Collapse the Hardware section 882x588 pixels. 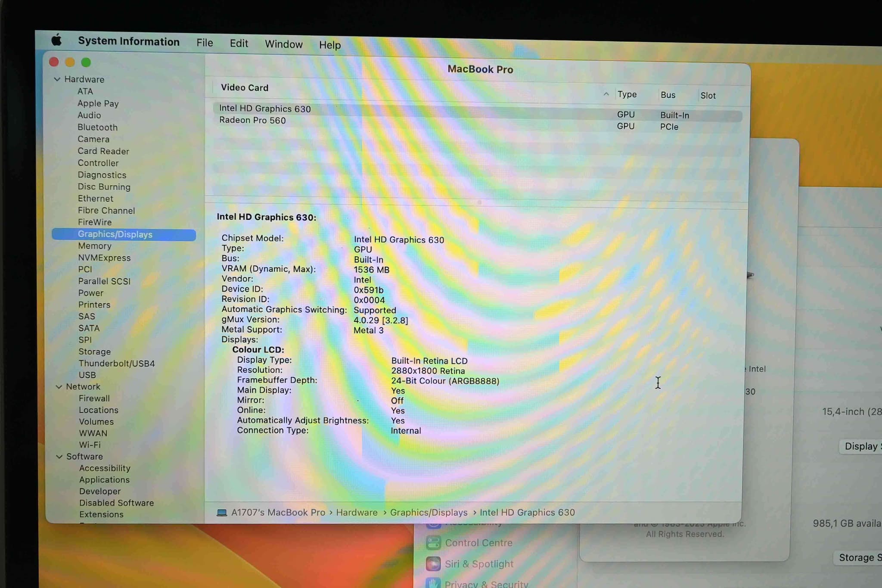57,79
